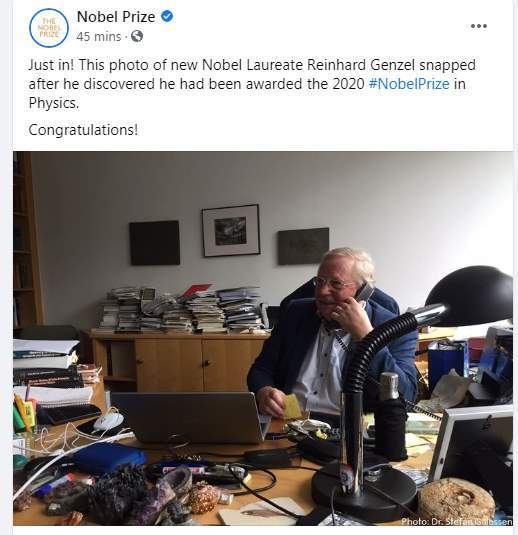Open the 45 mins timestamp link
Viewport: 518px width, 535px height.
(99, 36)
